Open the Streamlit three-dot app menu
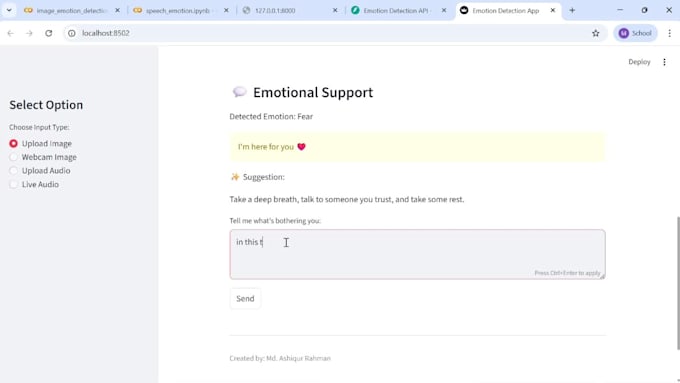This screenshot has height=383, width=680. click(664, 62)
